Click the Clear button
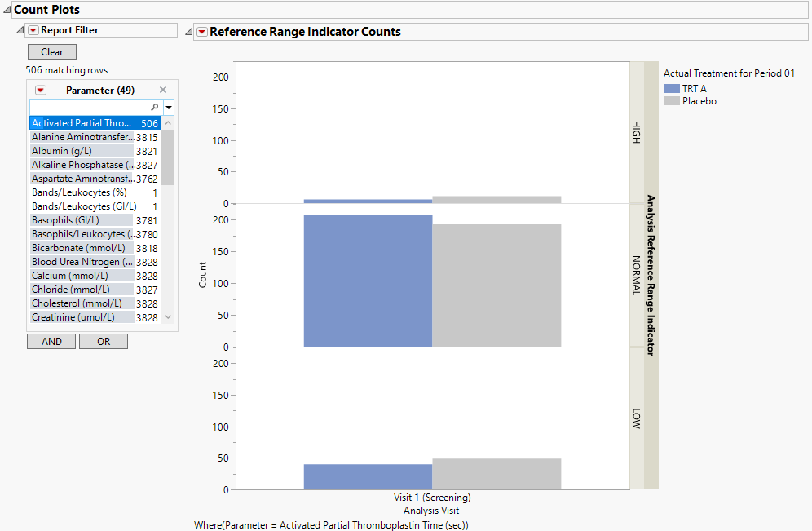 (x=52, y=52)
